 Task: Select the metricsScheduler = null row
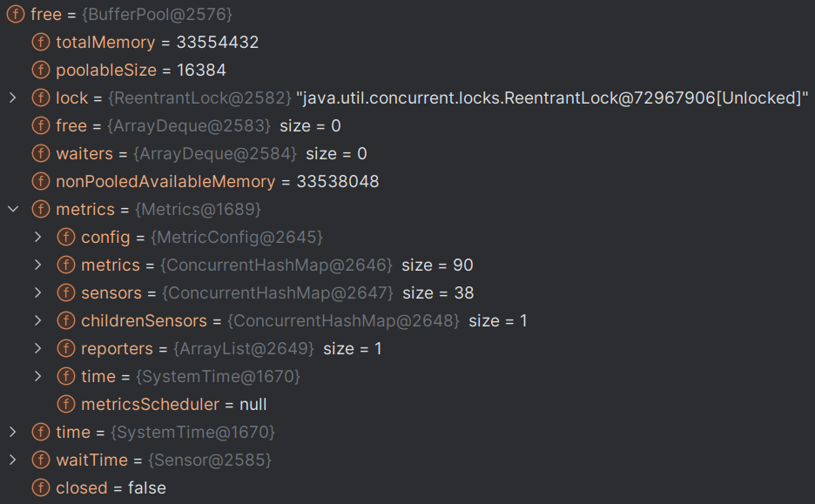point(407,404)
